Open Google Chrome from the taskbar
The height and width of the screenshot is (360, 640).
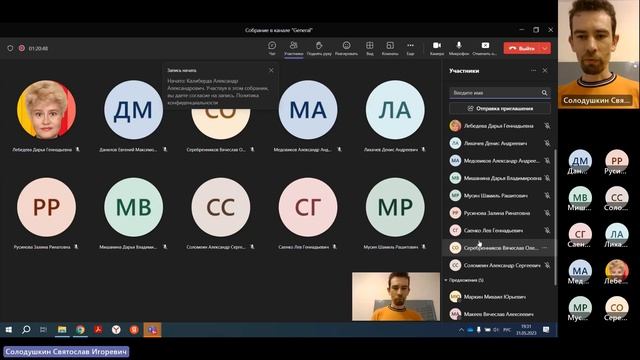pos(80,329)
